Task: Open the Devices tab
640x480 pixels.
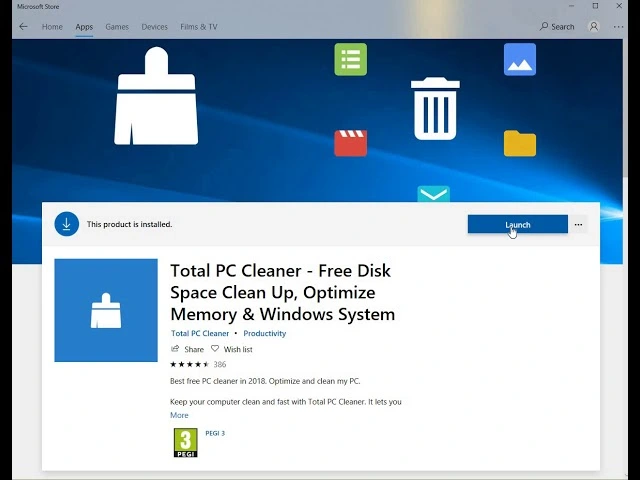Action: [x=154, y=27]
